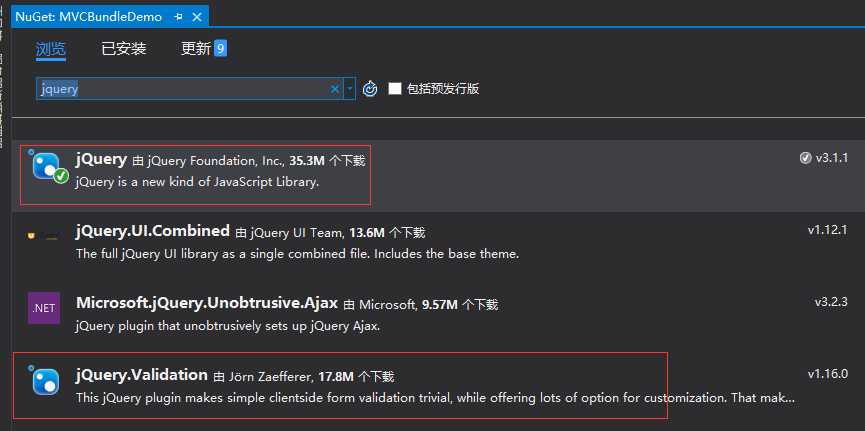Expand the search history dropdown arrow
The width and height of the screenshot is (865, 431).
click(x=349, y=89)
